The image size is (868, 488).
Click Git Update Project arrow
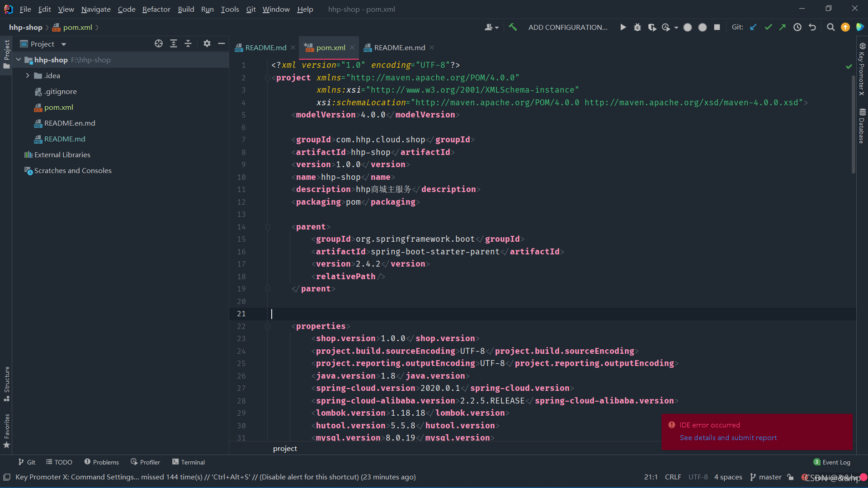point(753,27)
